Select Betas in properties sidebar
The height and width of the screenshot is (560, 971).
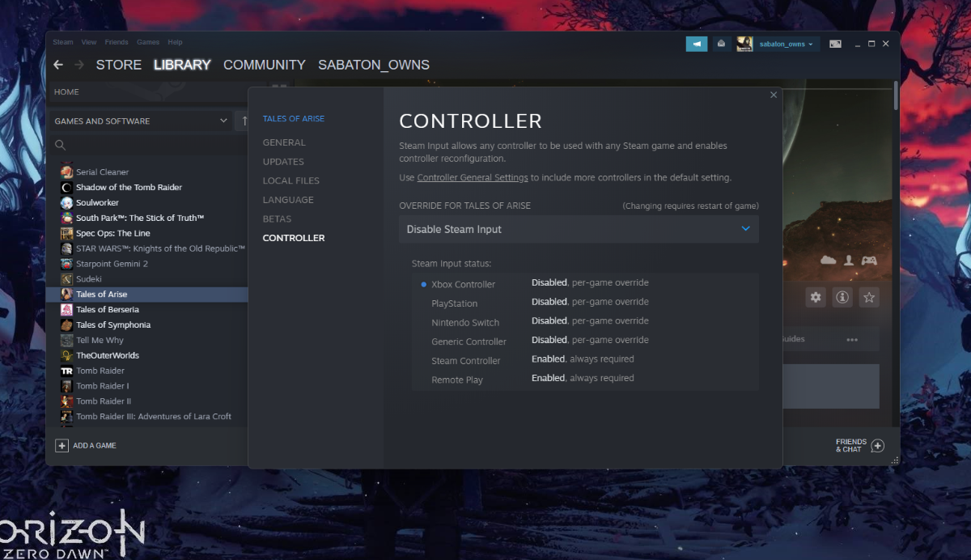pyautogui.click(x=277, y=219)
